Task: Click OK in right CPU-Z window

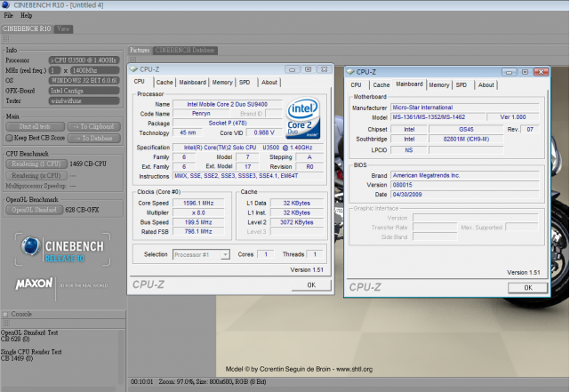Action: pyautogui.click(x=528, y=288)
